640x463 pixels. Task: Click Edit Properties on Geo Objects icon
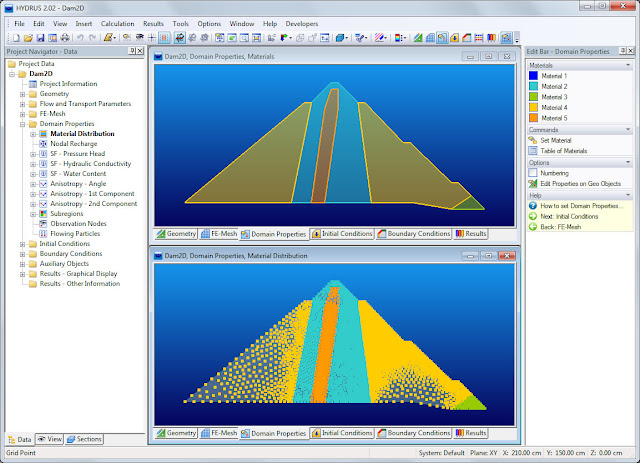tap(533, 183)
